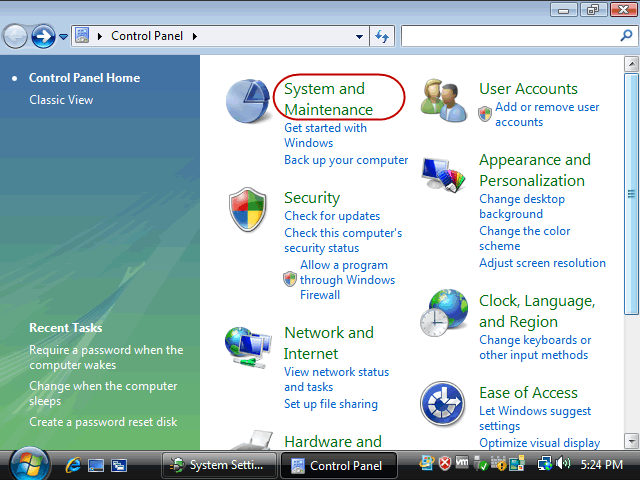Image resolution: width=640 pixels, height=480 pixels.
Task: Open the recent pages dropdown next to Forward
Action: coord(63,37)
